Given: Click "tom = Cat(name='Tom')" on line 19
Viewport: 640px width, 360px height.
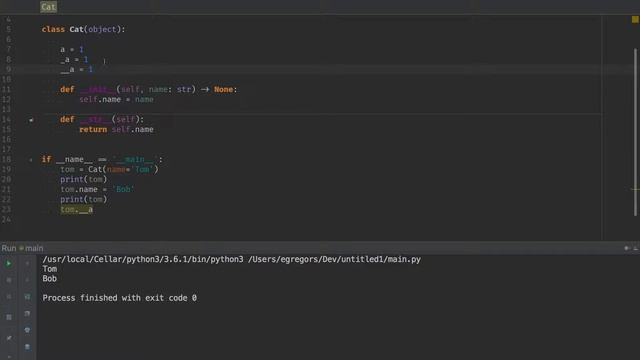Looking at the screenshot, I should pos(109,169).
